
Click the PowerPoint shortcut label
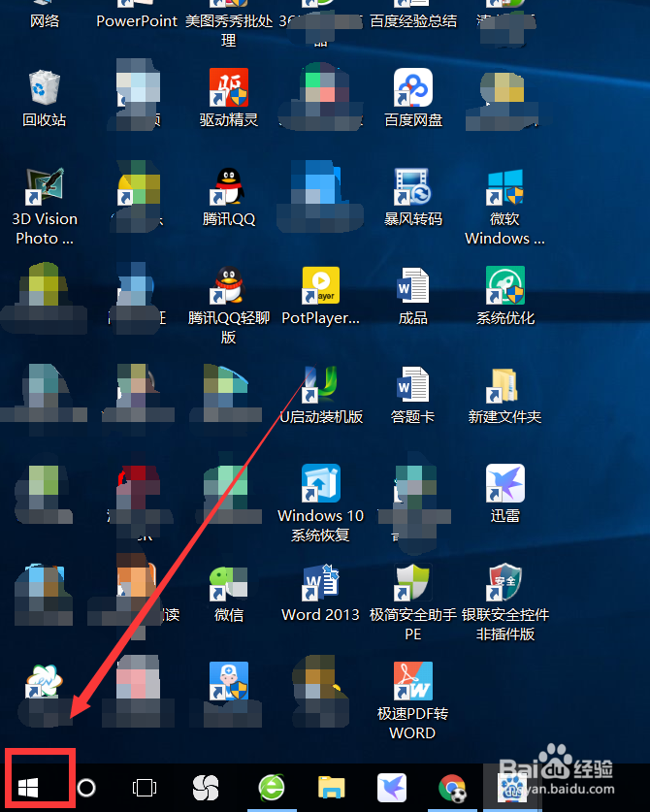pos(137,21)
